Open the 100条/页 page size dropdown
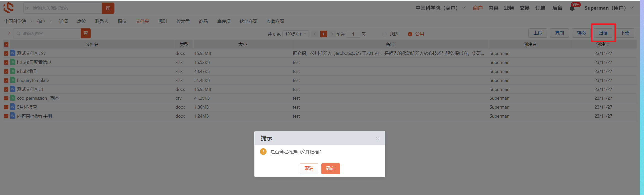 [x=296, y=34]
